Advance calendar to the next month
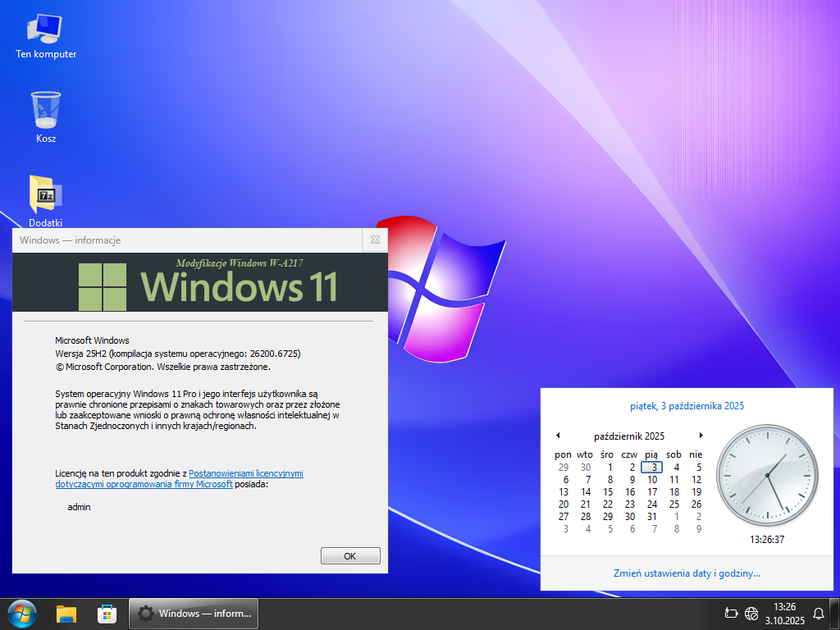Screen dimensions: 840x630 [x=701, y=436]
